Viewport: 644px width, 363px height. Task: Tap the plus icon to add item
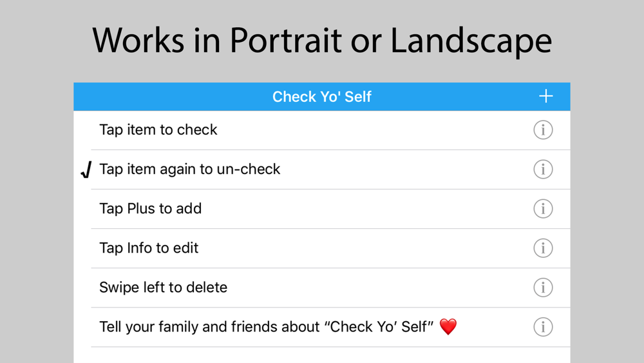(546, 97)
